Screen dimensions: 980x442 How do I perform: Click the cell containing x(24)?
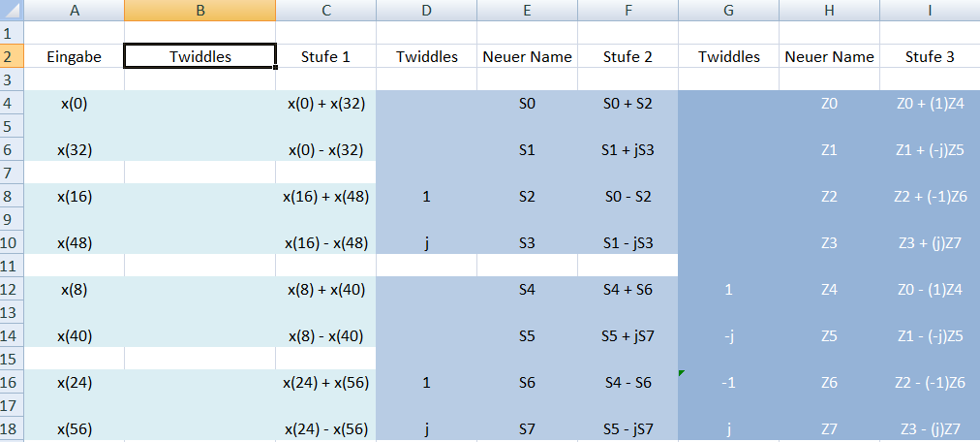point(75,382)
